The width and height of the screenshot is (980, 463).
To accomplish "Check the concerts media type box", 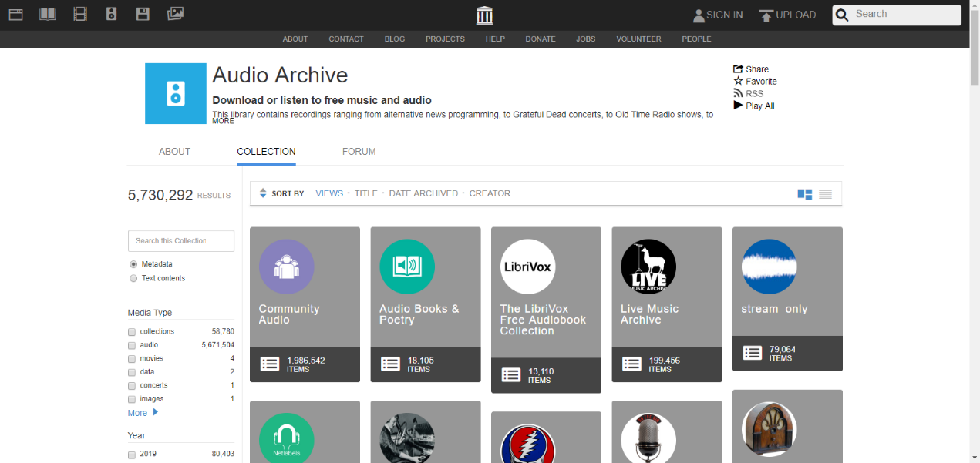I will (132, 385).
